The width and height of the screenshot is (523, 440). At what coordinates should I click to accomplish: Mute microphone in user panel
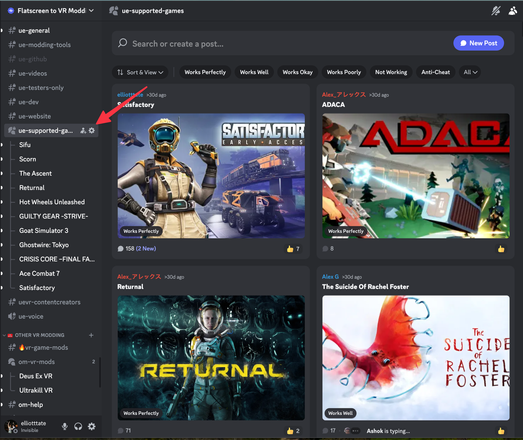point(65,426)
